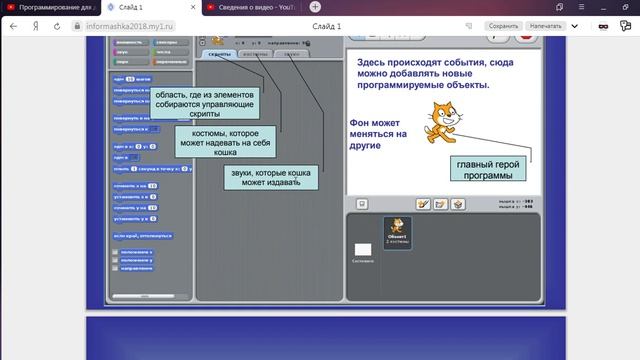Click the choose sprite from file folder icon
This screenshot has width=640, height=360.
[x=440, y=204]
